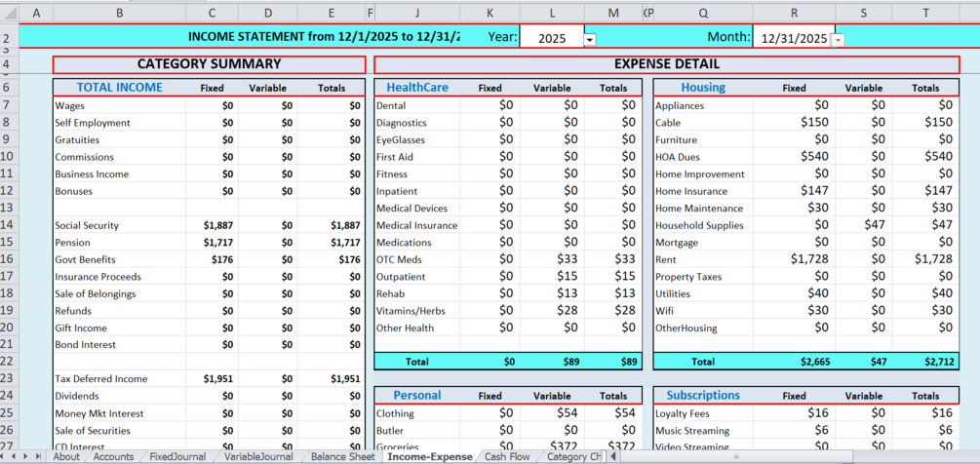Select the Pension fixed value $1,717
This screenshot has height=464, width=980.
pos(212,243)
